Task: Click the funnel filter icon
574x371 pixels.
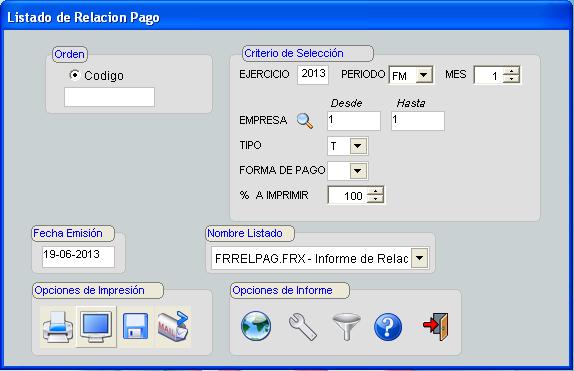Action: pyautogui.click(x=346, y=327)
